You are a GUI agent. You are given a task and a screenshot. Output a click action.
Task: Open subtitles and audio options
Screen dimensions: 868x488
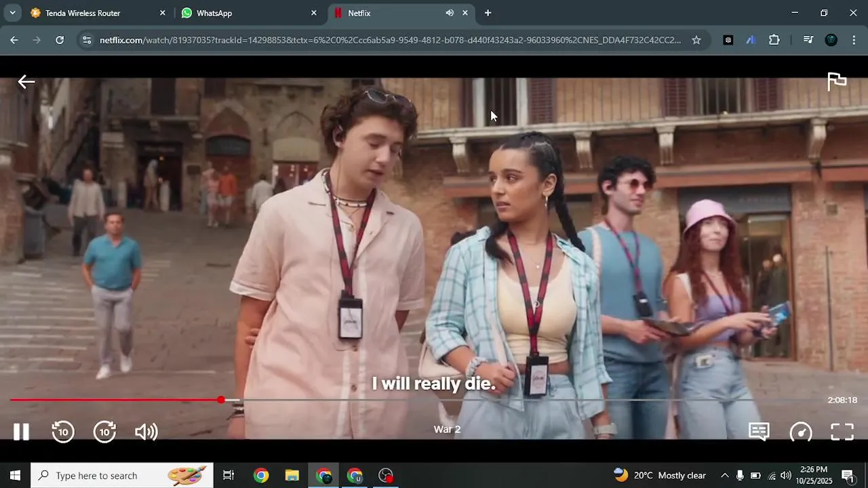759,432
